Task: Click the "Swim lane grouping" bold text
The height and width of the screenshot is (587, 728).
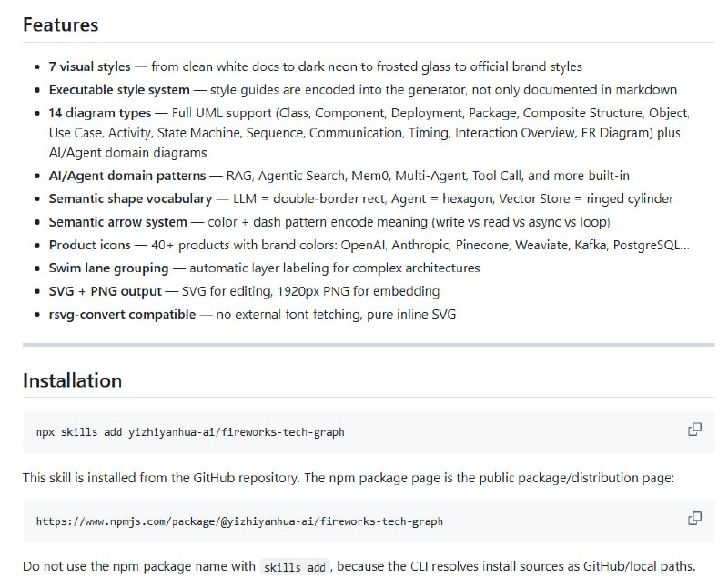Action: click(108, 268)
